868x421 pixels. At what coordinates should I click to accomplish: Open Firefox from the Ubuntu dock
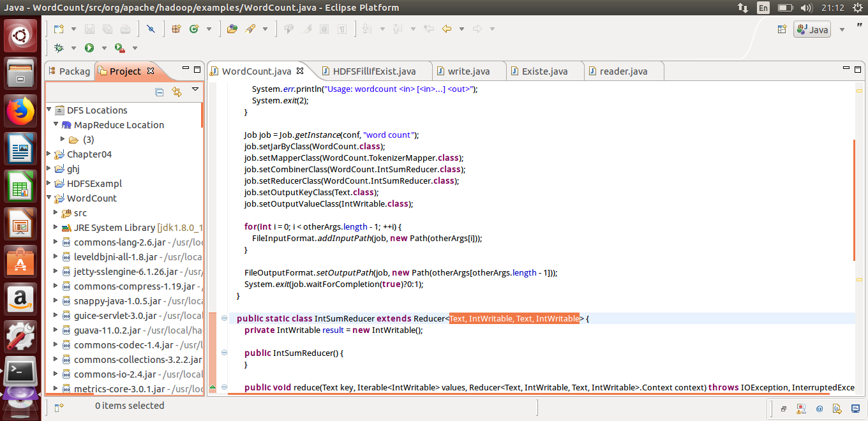pyautogui.click(x=20, y=112)
